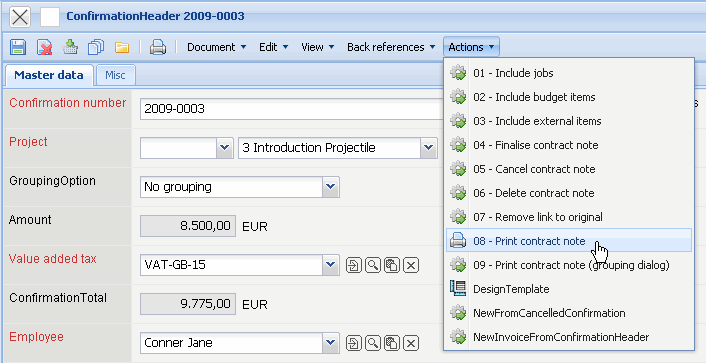Expand the GroupingOption dropdown
Image resolution: width=706 pixels, height=363 pixels.
tap(331, 187)
